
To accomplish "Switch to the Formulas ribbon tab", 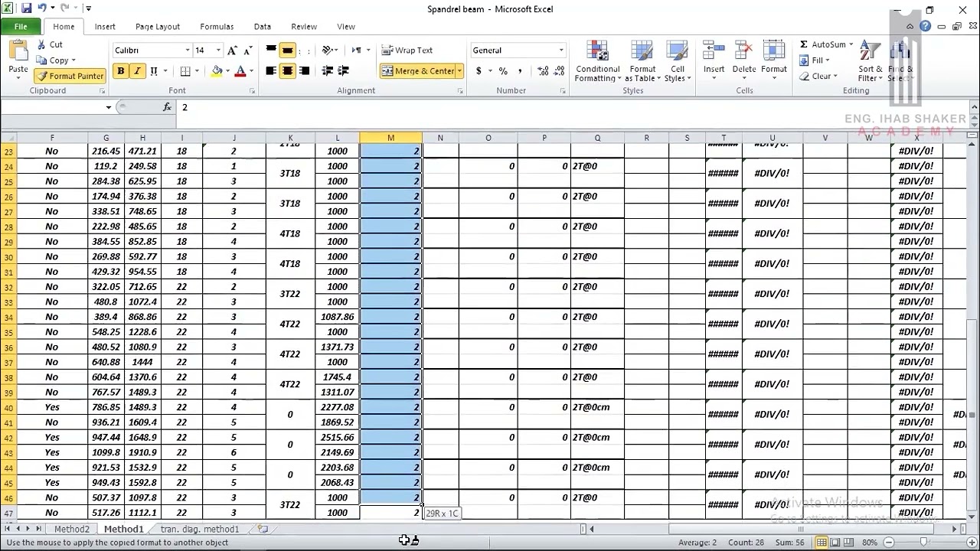I will click(x=217, y=27).
